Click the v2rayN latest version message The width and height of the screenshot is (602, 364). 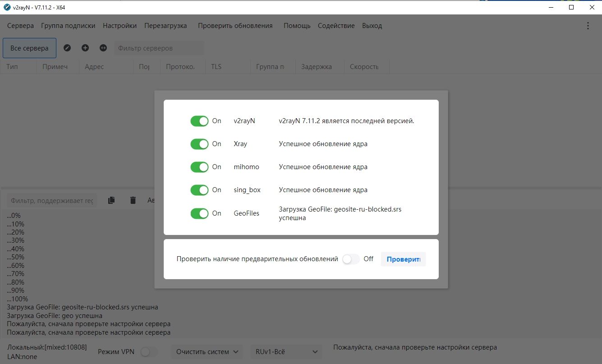pyautogui.click(x=346, y=121)
